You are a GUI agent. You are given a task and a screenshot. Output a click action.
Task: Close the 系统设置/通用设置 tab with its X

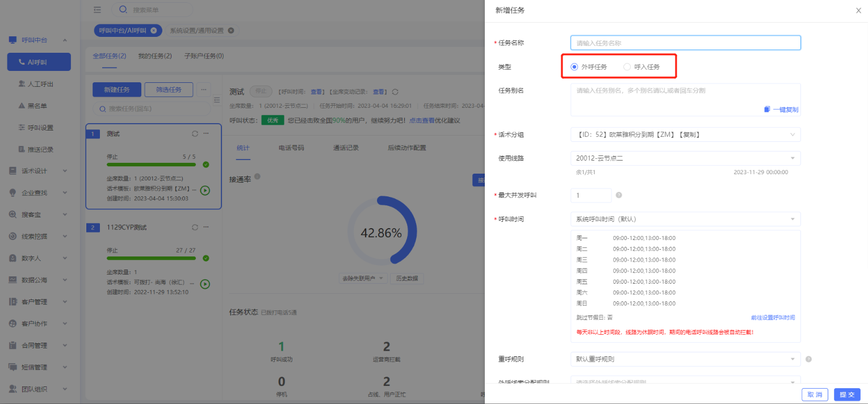pyautogui.click(x=230, y=31)
